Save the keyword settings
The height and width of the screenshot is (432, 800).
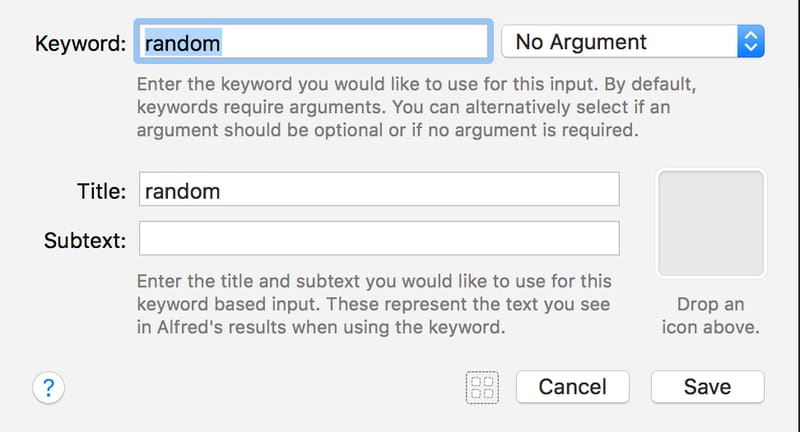click(707, 387)
